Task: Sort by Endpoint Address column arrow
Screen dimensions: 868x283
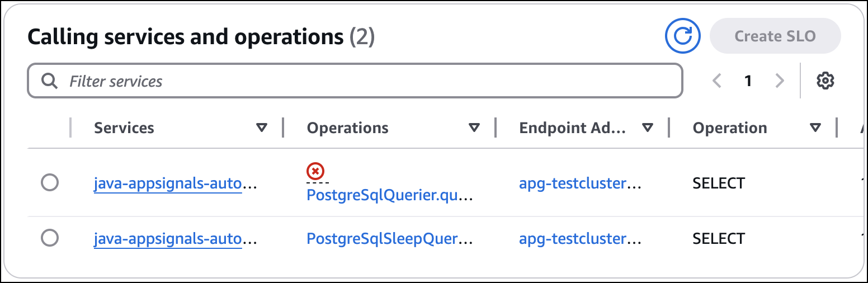Action: [x=648, y=128]
